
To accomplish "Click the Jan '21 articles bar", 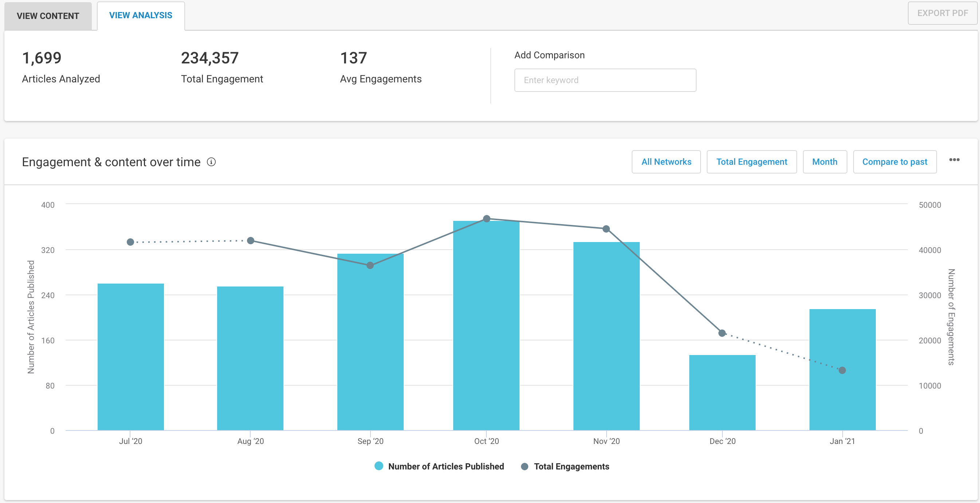I will tap(842, 370).
